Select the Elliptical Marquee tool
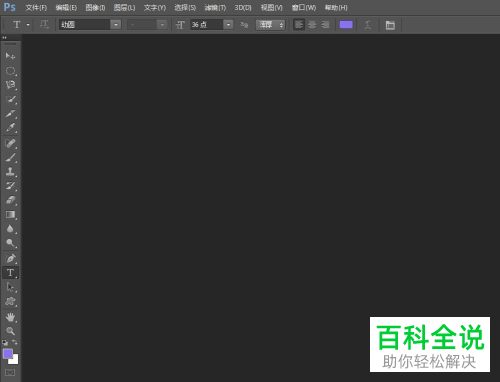The width and height of the screenshot is (500, 382). [x=10, y=70]
